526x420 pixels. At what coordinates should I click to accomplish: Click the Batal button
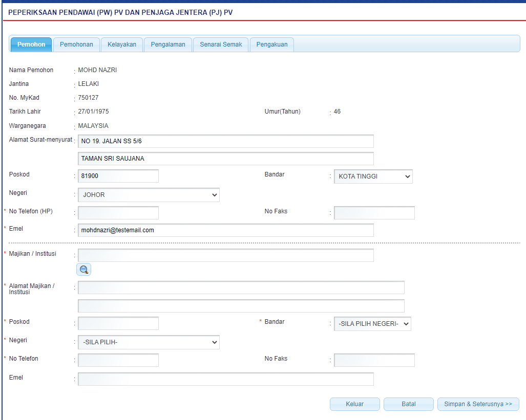(x=409, y=404)
